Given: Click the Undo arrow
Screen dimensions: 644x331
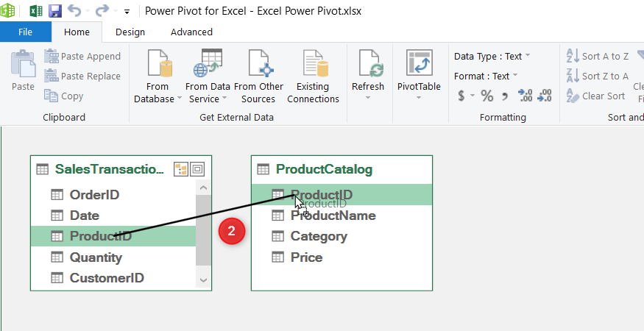Looking at the screenshot, I should point(74,11).
